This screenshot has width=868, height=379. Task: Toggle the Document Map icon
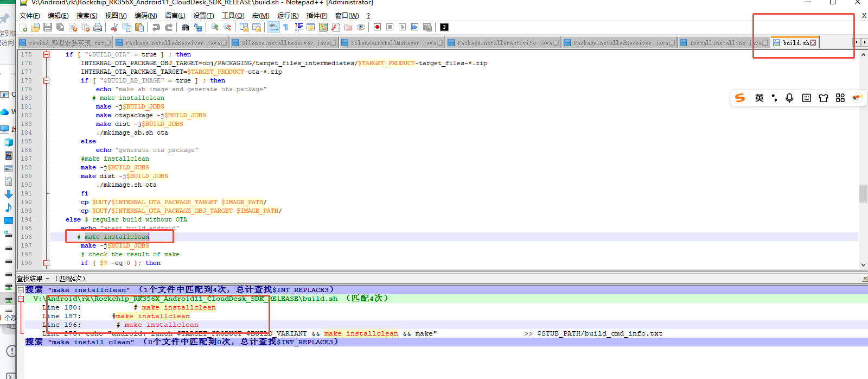click(x=323, y=27)
